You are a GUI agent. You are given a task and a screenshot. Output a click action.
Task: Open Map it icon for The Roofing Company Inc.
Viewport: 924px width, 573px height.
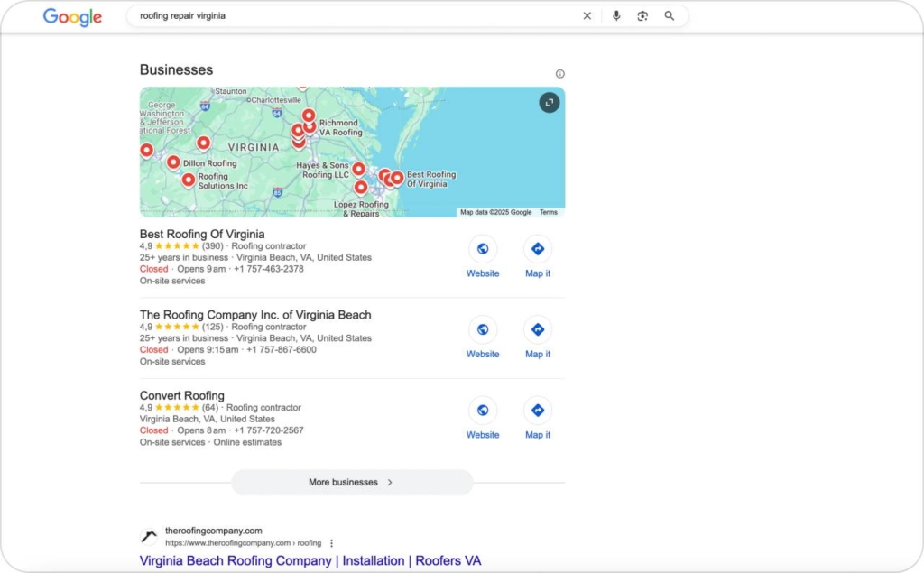point(538,329)
